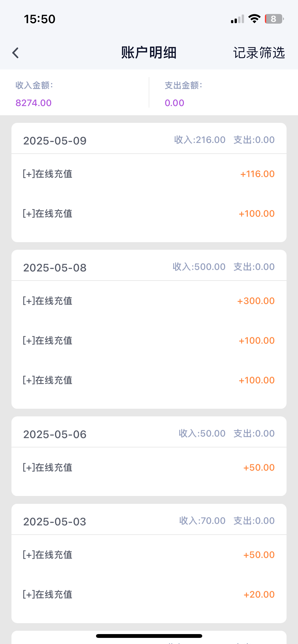Screen dimensions: 298x644
Task: Select the 2025-05-03 date header
Action: point(55,522)
